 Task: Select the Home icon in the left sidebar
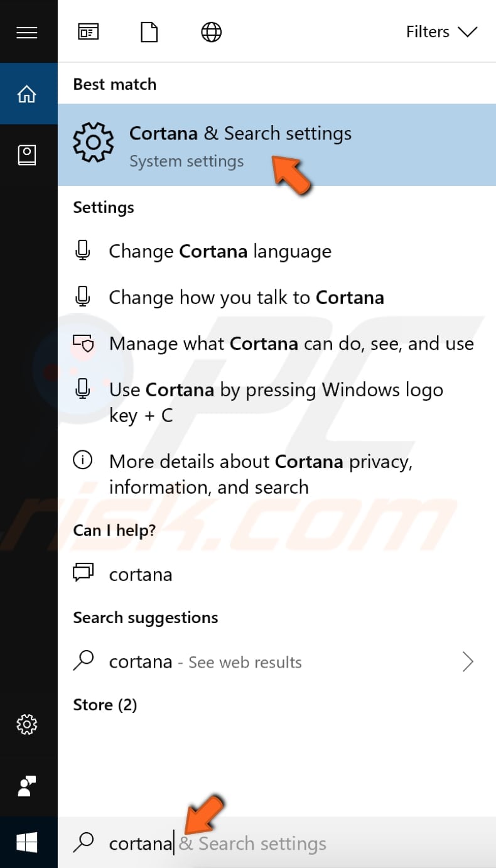tap(27, 93)
